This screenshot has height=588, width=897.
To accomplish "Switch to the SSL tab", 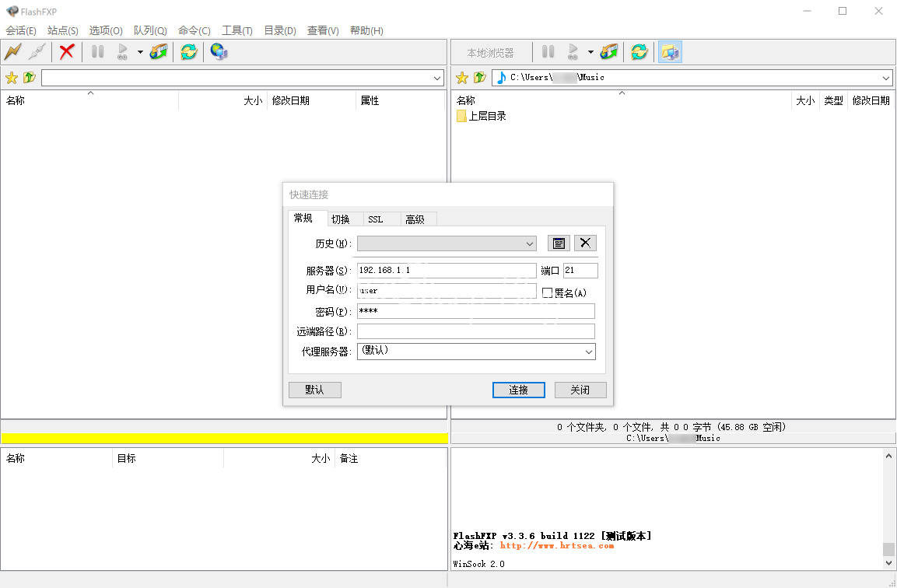I will pos(381,219).
